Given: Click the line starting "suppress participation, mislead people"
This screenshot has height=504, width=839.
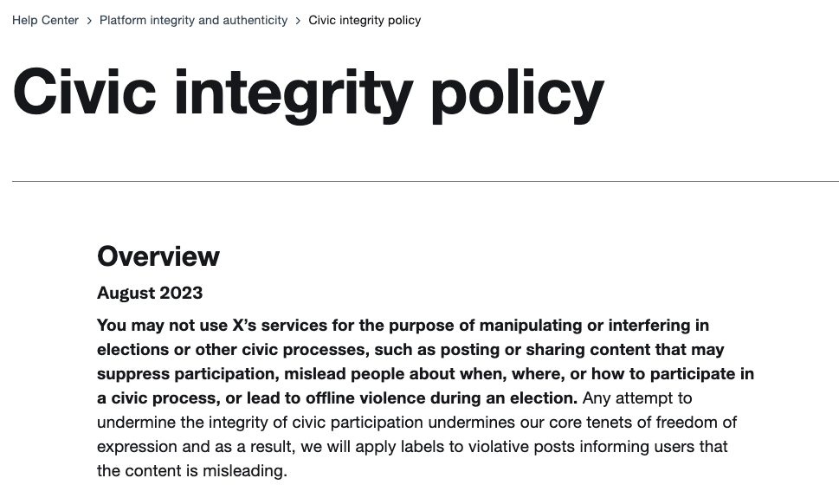Looking at the screenshot, I should (x=425, y=374).
